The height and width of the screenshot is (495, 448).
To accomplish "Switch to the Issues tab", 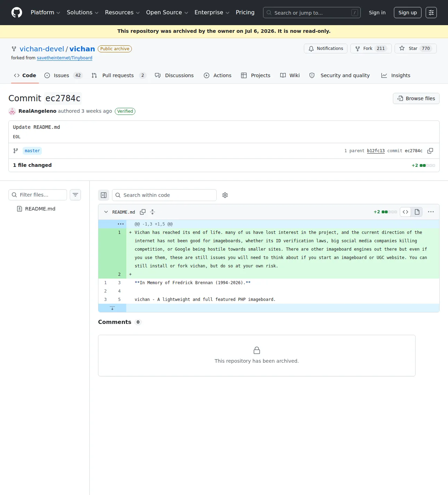I will point(63,75).
